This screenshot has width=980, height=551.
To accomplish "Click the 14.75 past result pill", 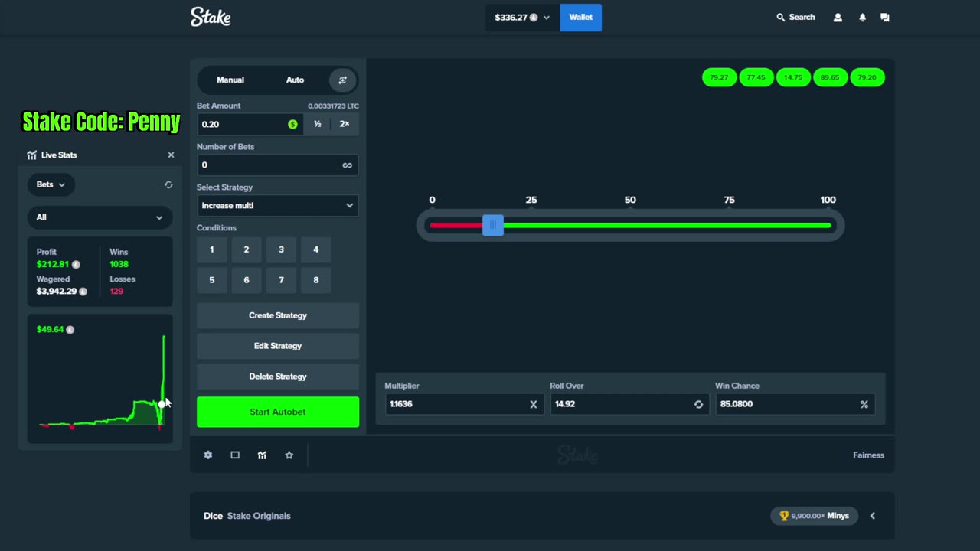I will point(793,77).
